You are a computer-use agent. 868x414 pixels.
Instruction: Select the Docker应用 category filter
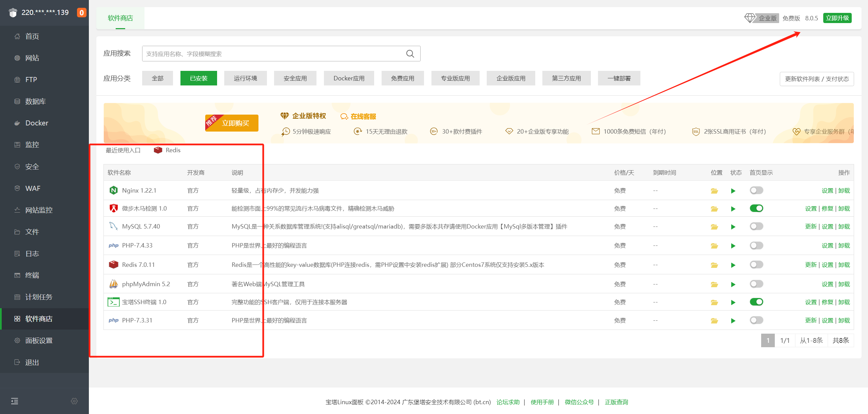(349, 78)
